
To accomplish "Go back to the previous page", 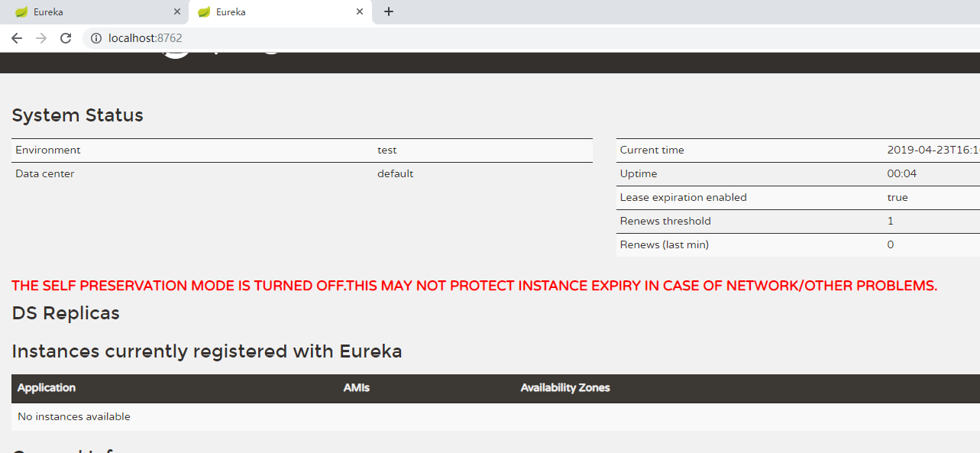I will (17, 38).
